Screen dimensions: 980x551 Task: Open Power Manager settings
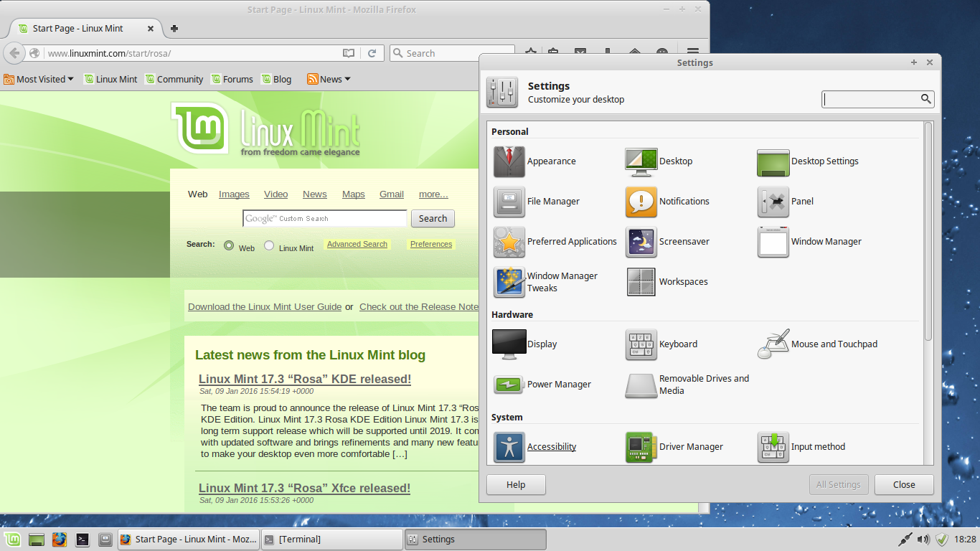point(542,385)
